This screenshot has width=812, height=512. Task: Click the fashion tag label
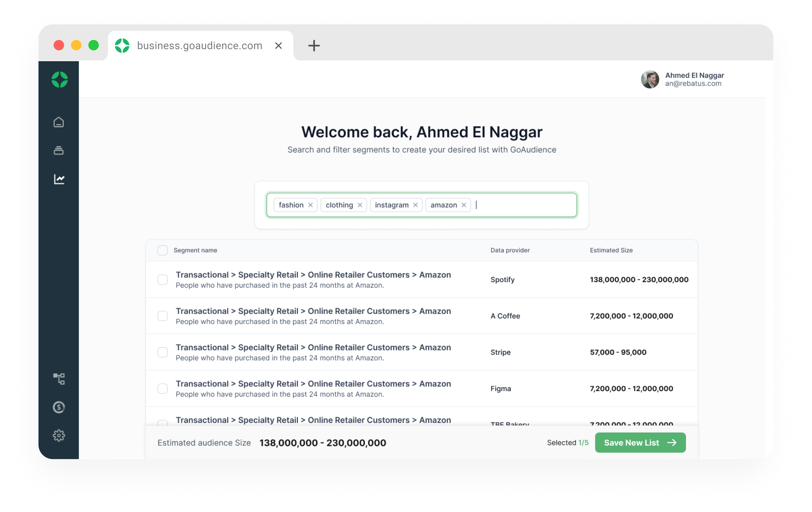(291, 205)
